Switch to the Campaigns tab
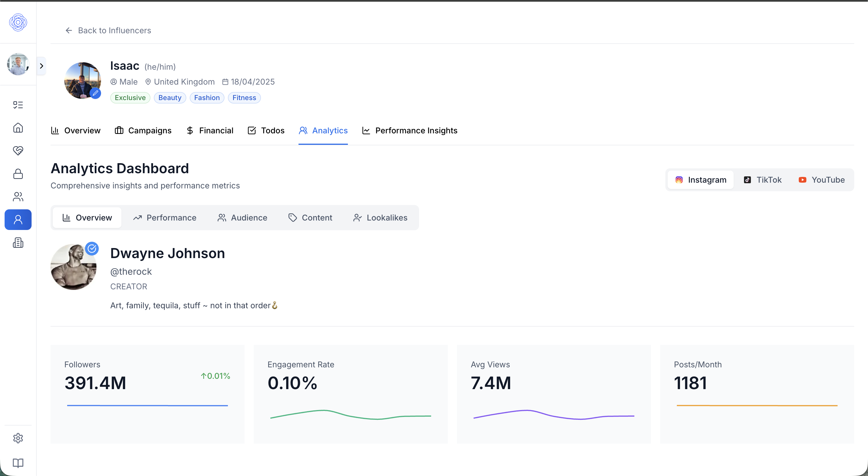Image resolution: width=868 pixels, height=476 pixels. (143, 131)
